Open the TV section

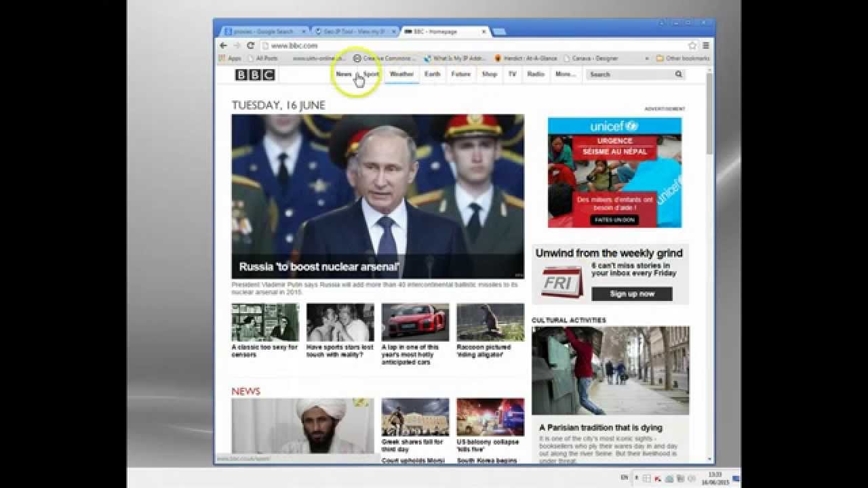coord(512,74)
